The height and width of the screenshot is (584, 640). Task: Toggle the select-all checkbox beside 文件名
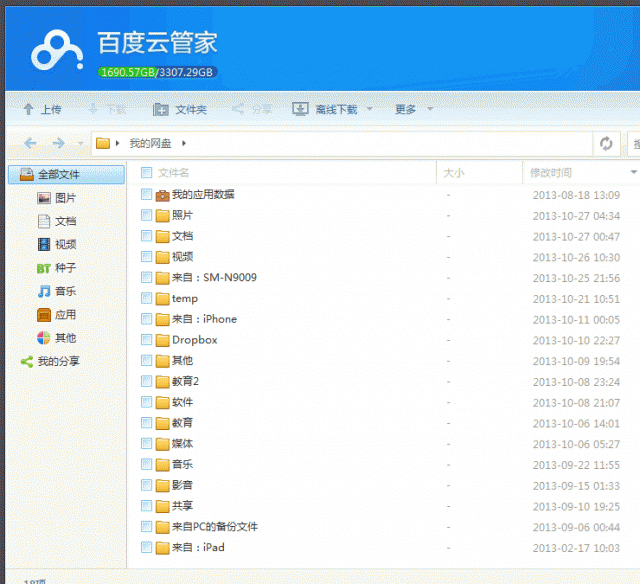click(147, 173)
